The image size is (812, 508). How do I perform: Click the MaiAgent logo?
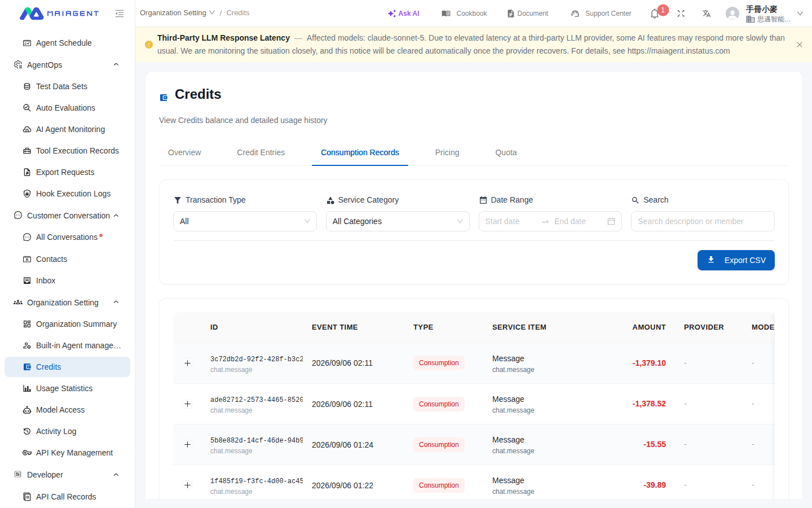(59, 14)
